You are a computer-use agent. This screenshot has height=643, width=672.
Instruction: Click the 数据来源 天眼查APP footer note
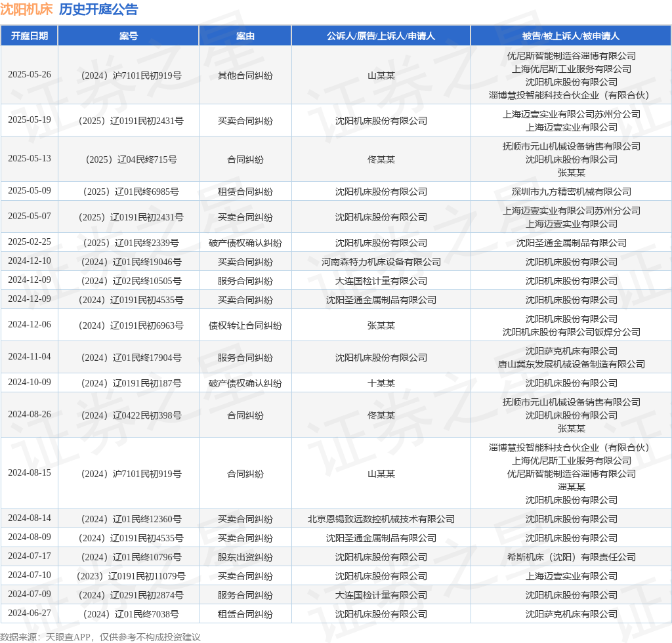100,637
